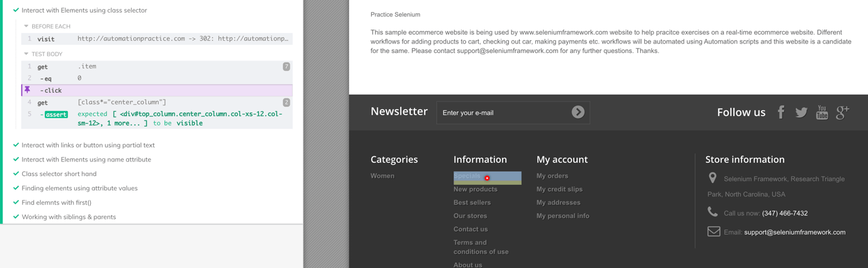Click the support email address in Store information
The height and width of the screenshot is (268, 868).
click(x=794, y=232)
